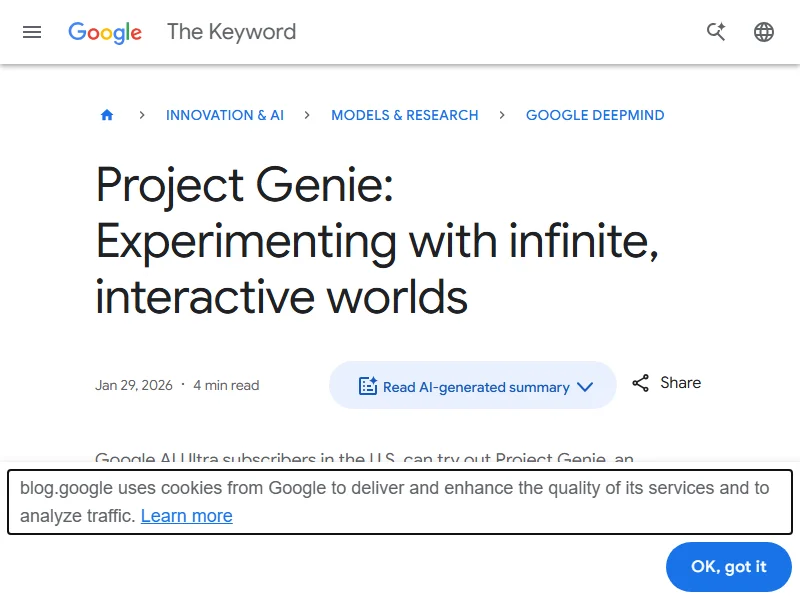Click the globe language selector icon
Image resolution: width=800 pixels, height=600 pixels.
[764, 32]
